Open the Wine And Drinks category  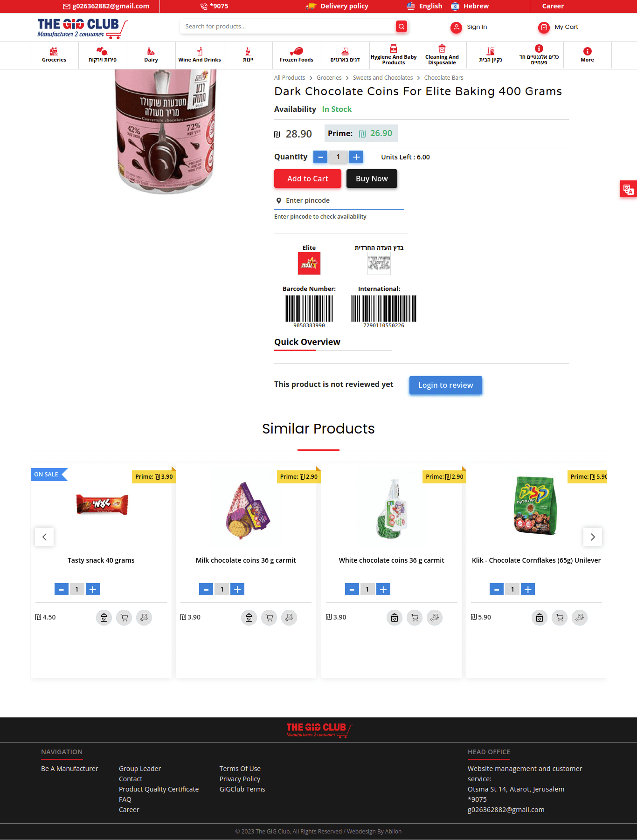coord(200,55)
